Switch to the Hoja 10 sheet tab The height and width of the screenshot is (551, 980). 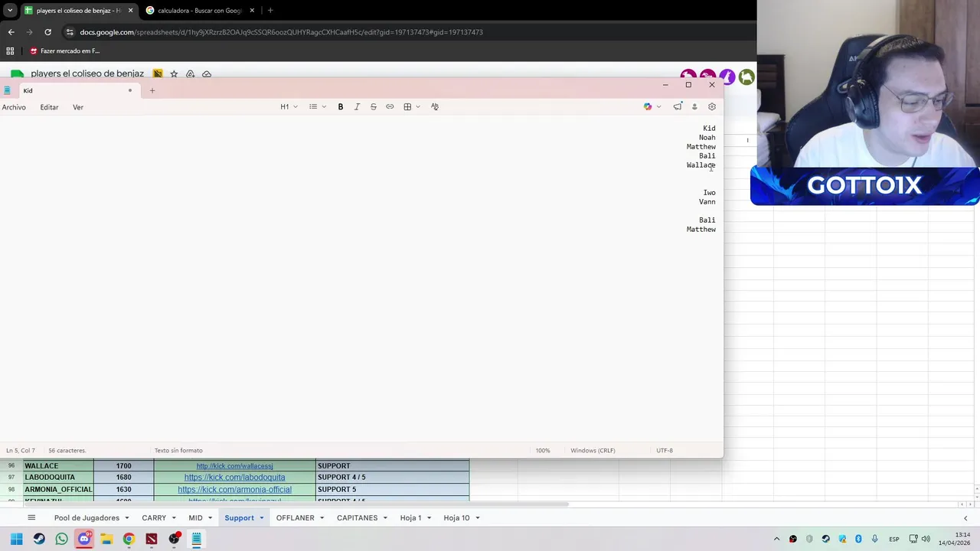(x=456, y=518)
